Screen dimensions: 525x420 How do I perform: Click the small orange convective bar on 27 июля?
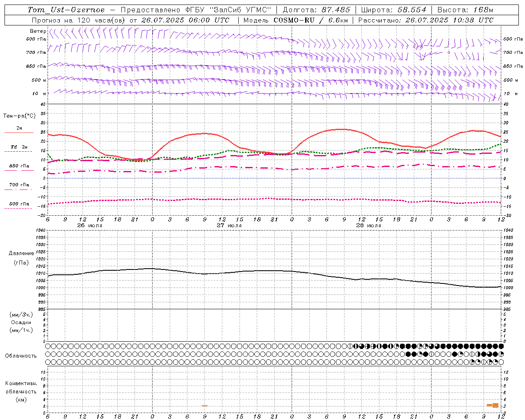tap(204, 406)
